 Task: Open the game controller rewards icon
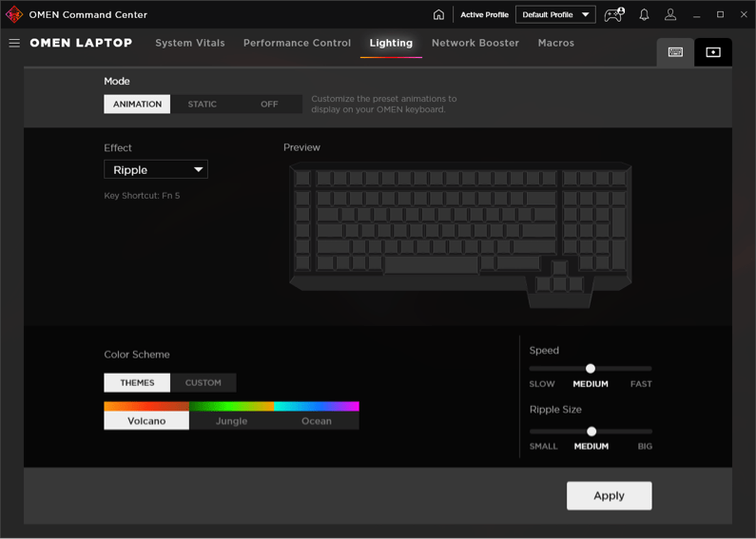613,15
